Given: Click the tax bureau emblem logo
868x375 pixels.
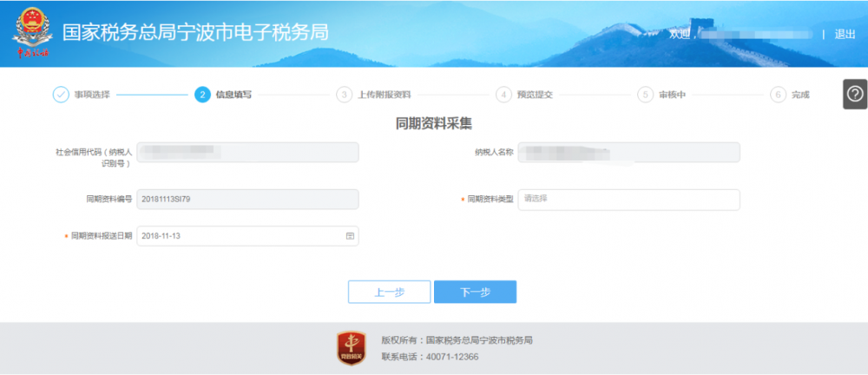Looking at the screenshot, I should click(x=33, y=33).
